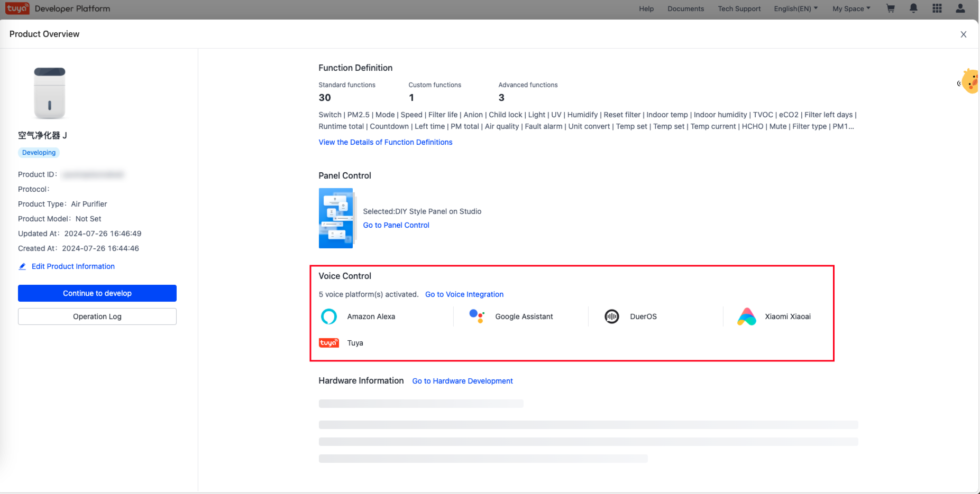Click the shopping cart icon
This screenshot has height=494, width=980.
pos(891,8)
